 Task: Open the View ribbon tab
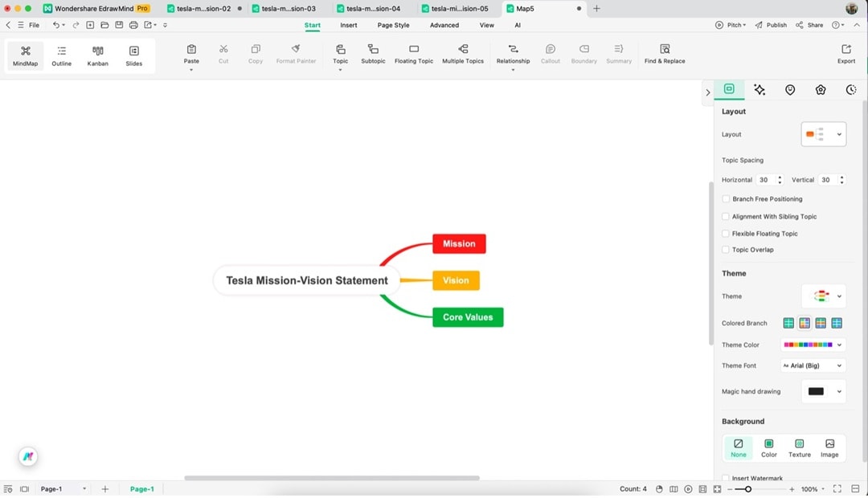tap(487, 25)
